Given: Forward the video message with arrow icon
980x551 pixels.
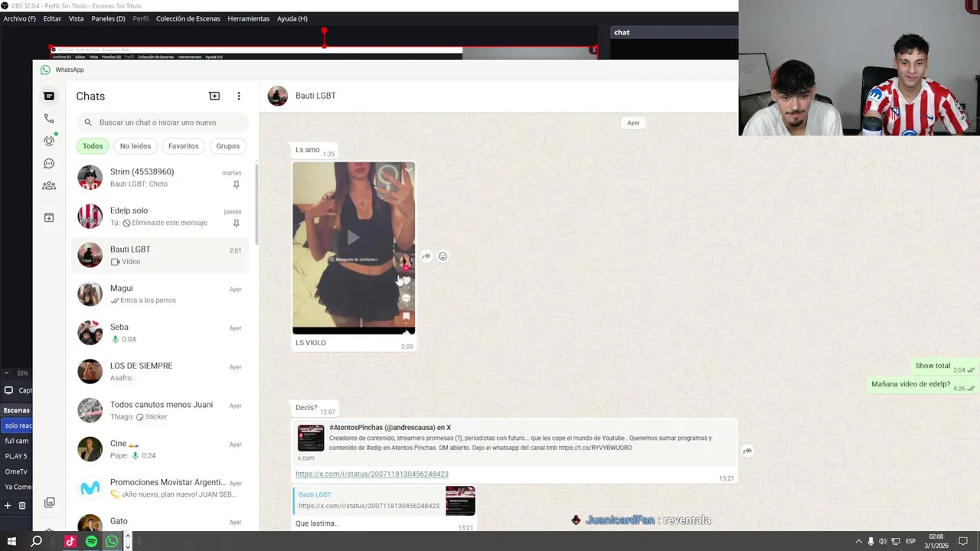Looking at the screenshot, I should [x=426, y=256].
